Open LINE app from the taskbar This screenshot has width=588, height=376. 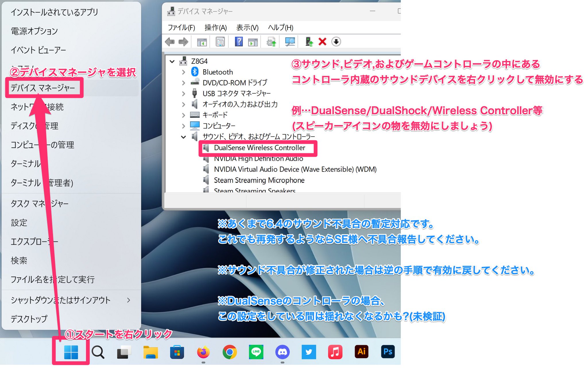tap(256, 352)
